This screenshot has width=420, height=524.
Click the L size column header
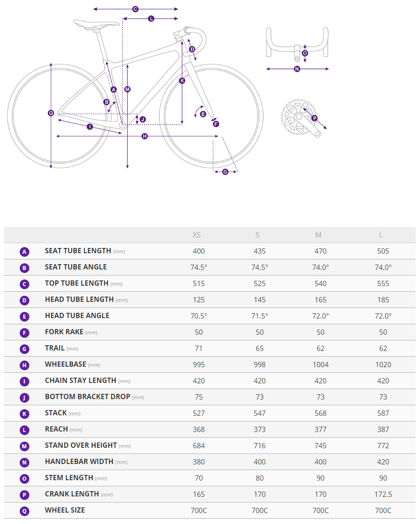click(381, 235)
